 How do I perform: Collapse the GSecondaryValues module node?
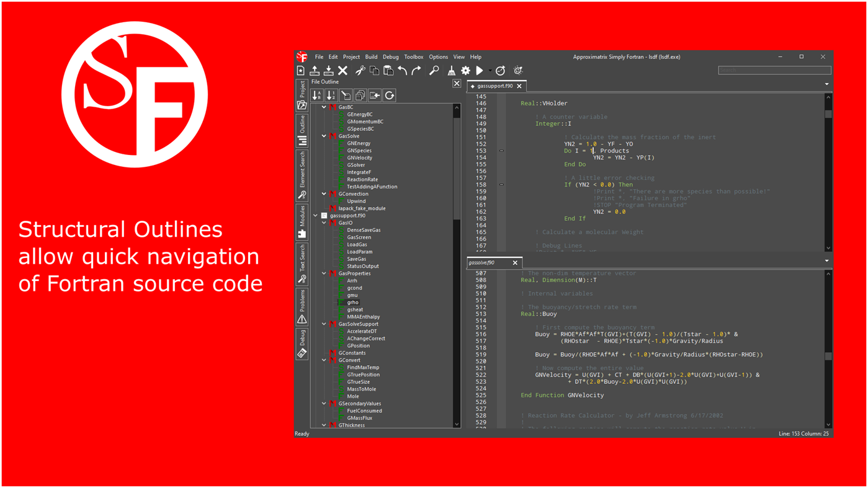click(324, 404)
